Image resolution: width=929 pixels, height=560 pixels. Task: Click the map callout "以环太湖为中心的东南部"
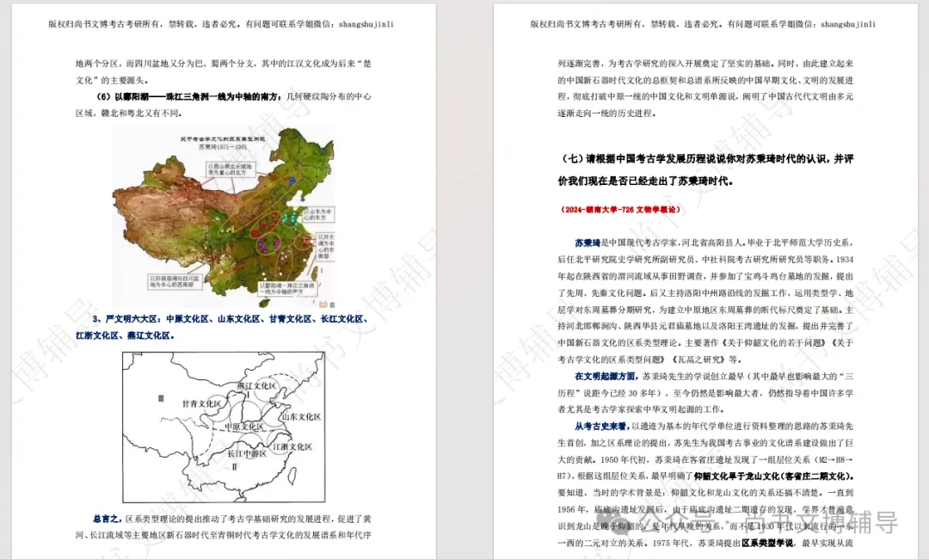click(x=326, y=247)
